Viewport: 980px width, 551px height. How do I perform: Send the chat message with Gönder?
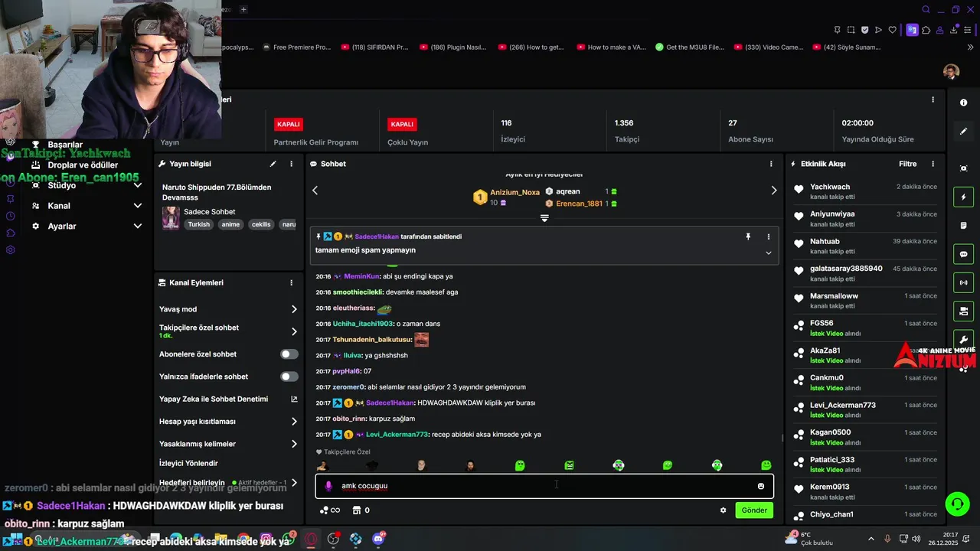[x=754, y=510]
